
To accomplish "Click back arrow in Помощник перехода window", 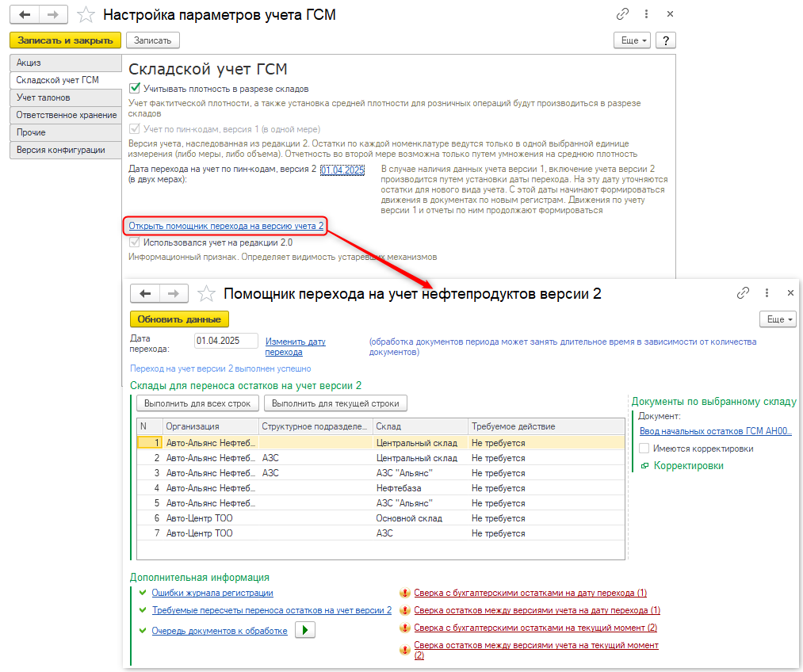I will tap(145, 293).
